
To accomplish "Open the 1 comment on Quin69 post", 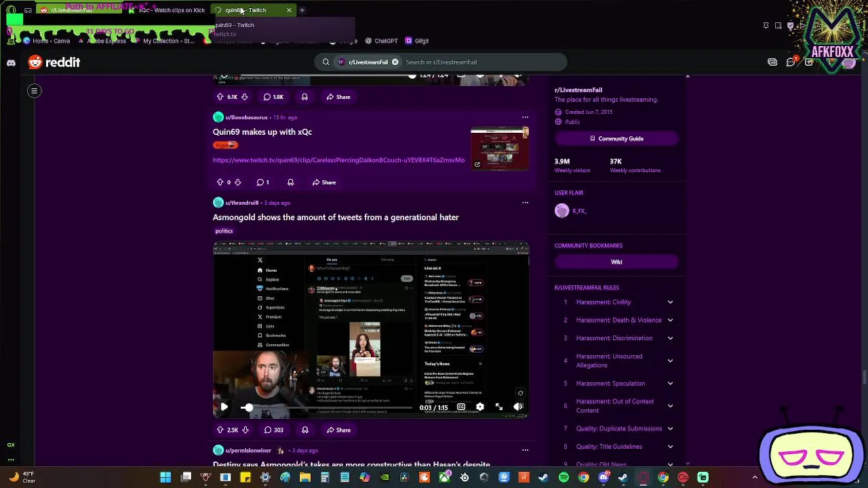I will click(x=262, y=182).
